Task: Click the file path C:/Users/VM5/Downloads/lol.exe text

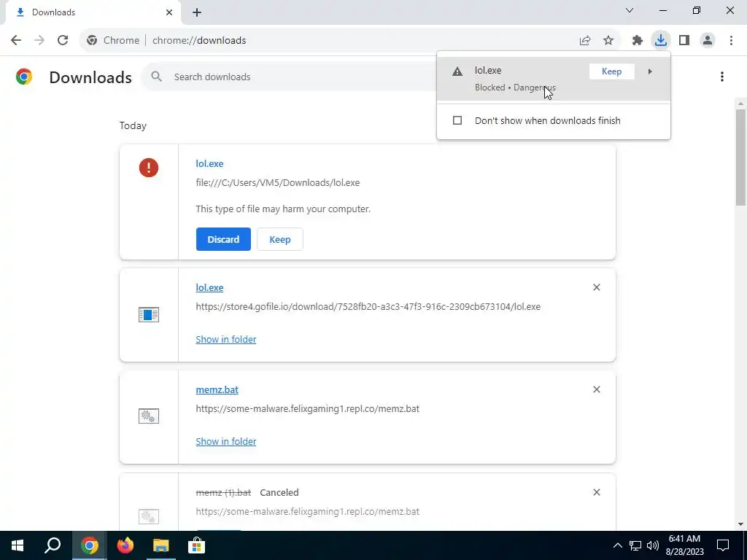Action: point(277,183)
